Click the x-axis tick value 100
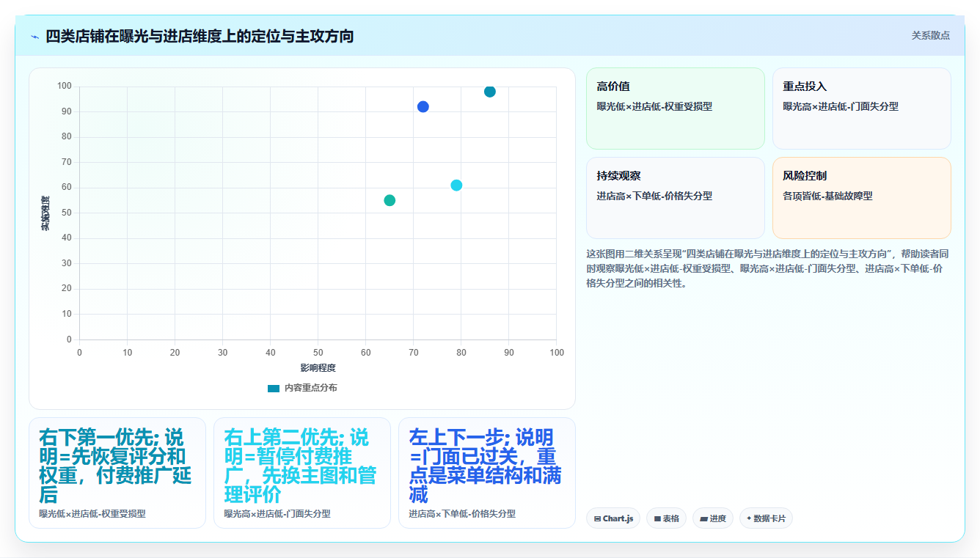 (557, 353)
